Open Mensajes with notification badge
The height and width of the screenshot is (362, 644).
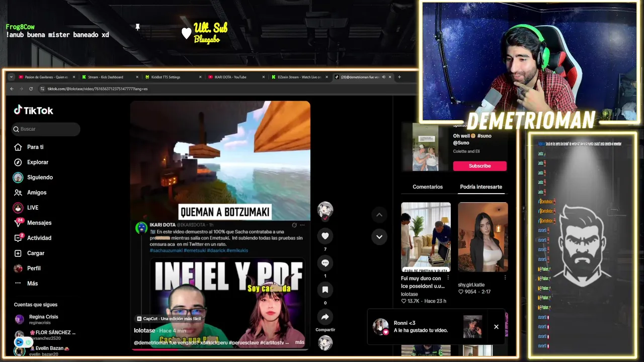coord(33,223)
